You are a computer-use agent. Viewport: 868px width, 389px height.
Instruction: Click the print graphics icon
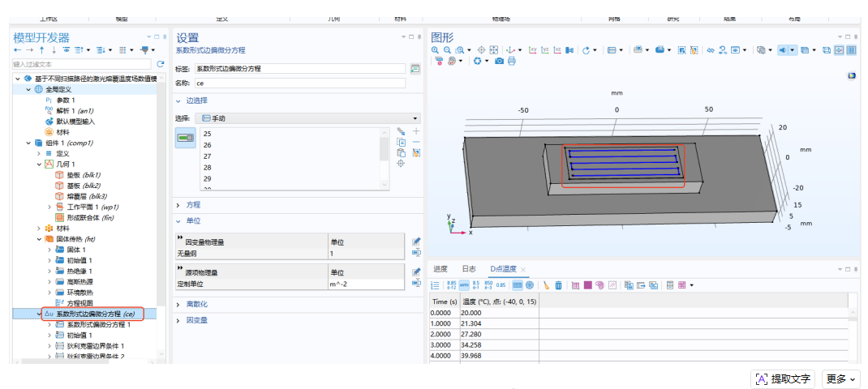512,61
